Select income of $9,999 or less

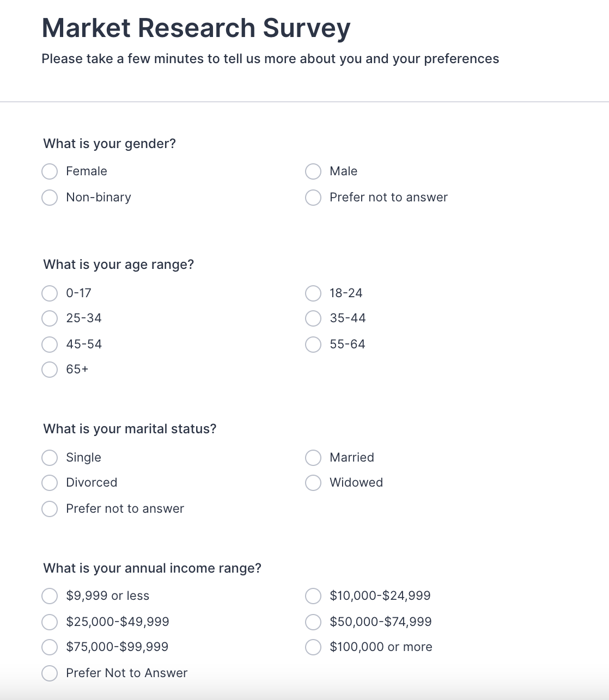(x=50, y=596)
